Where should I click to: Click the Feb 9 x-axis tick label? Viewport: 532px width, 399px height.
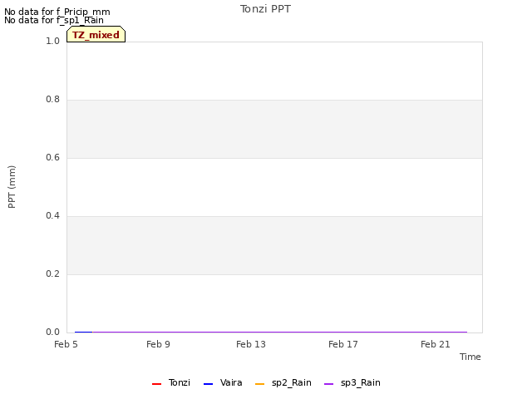pos(158,344)
